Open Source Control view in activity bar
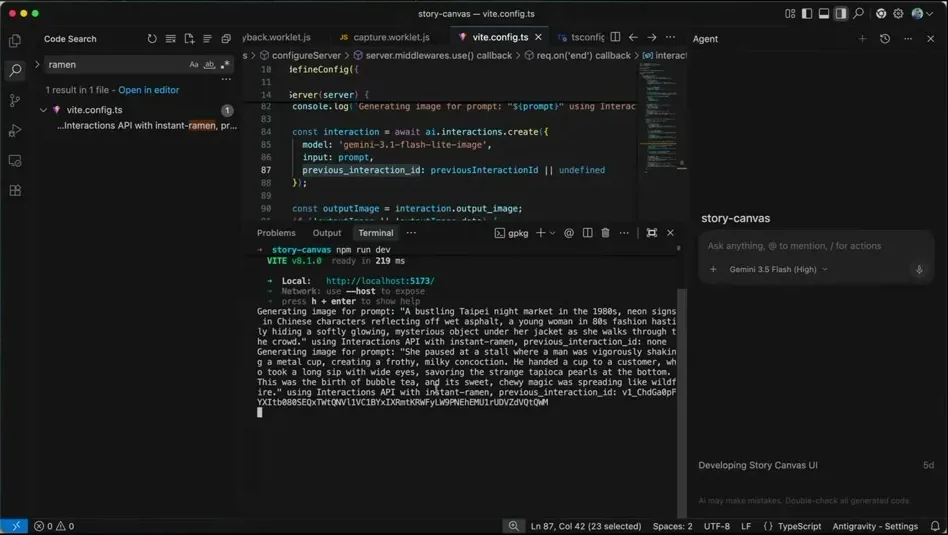The height and width of the screenshot is (535, 948). click(15, 100)
